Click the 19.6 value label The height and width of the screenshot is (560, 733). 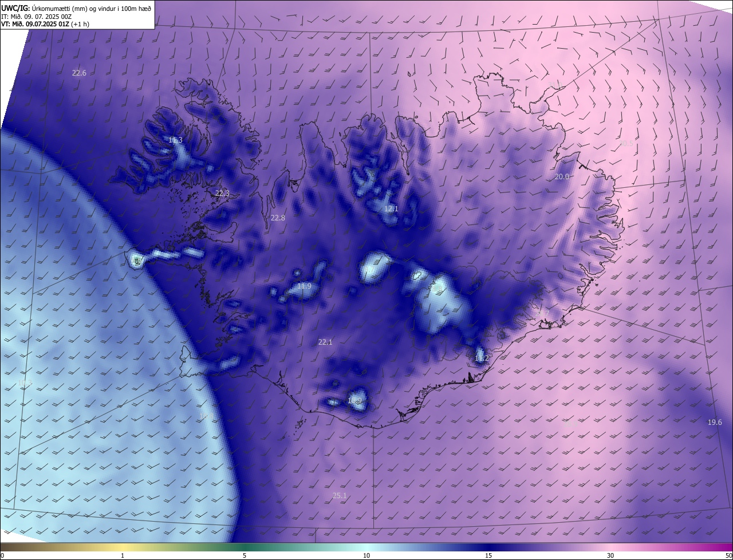click(x=715, y=422)
